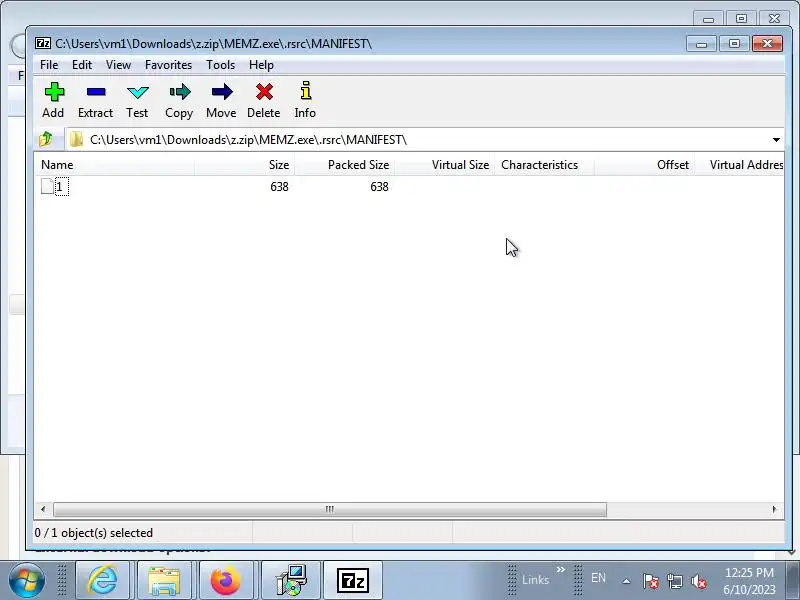Maximize the background window behind 7-Zip

[741, 19]
